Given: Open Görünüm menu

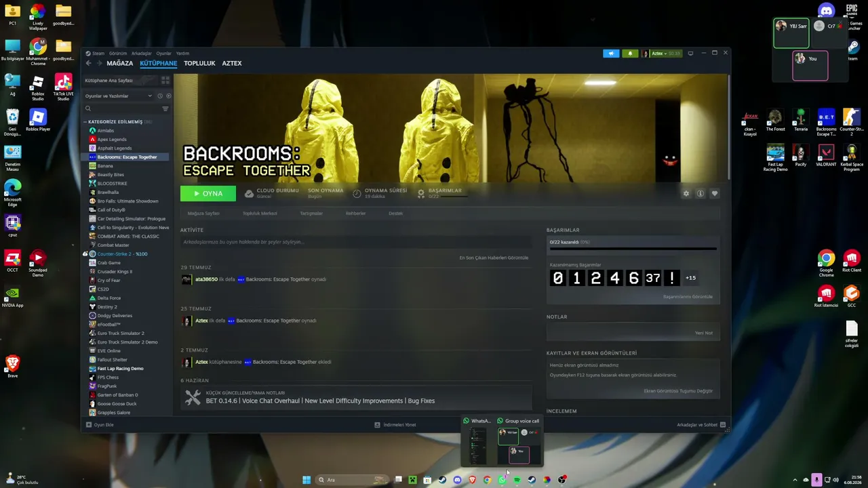Looking at the screenshot, I should click(x=118, y=54).
